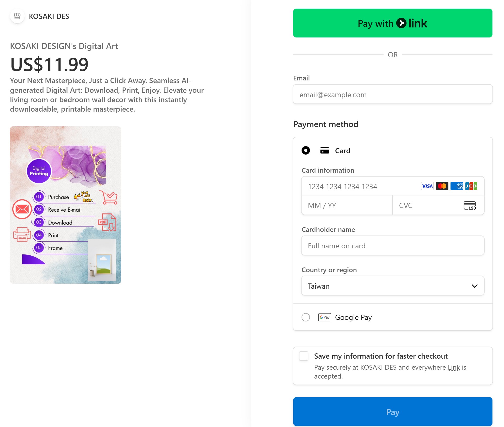Select the Card radio button
This screenshot has height=427, width=504.
pyautogui.click(x=305, y=151)
